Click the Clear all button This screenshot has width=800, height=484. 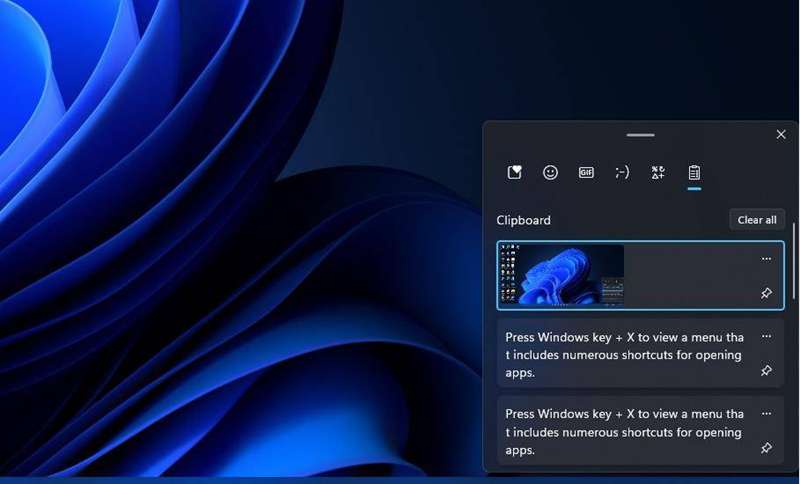(757, 220)
